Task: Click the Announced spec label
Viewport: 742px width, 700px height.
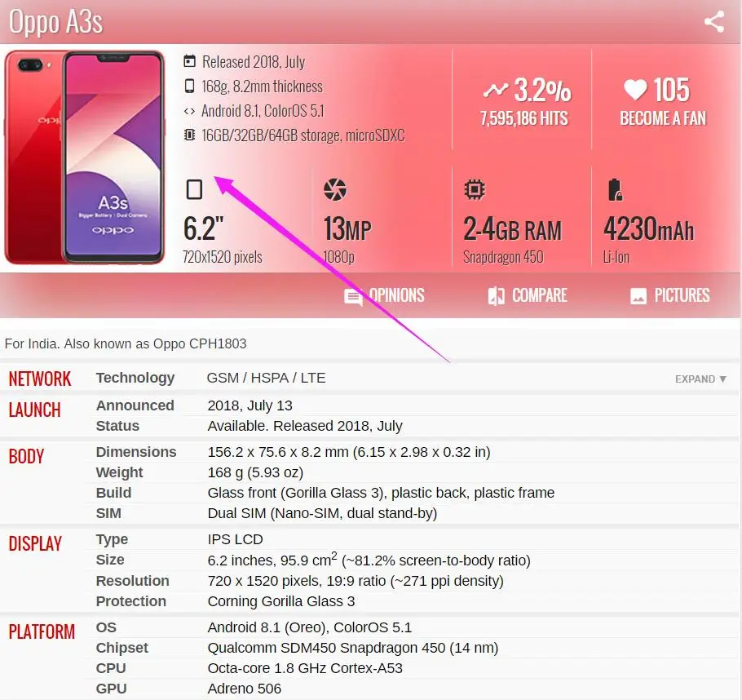Action: pos(135,405)
